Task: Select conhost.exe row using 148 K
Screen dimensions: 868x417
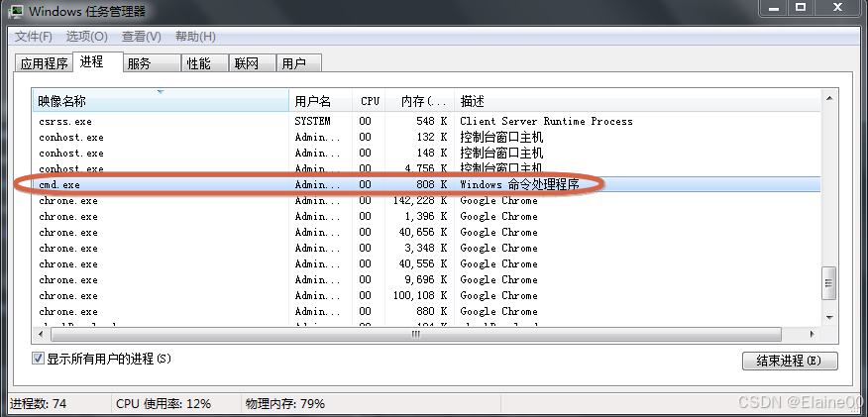Action: [x=426, y=153]
